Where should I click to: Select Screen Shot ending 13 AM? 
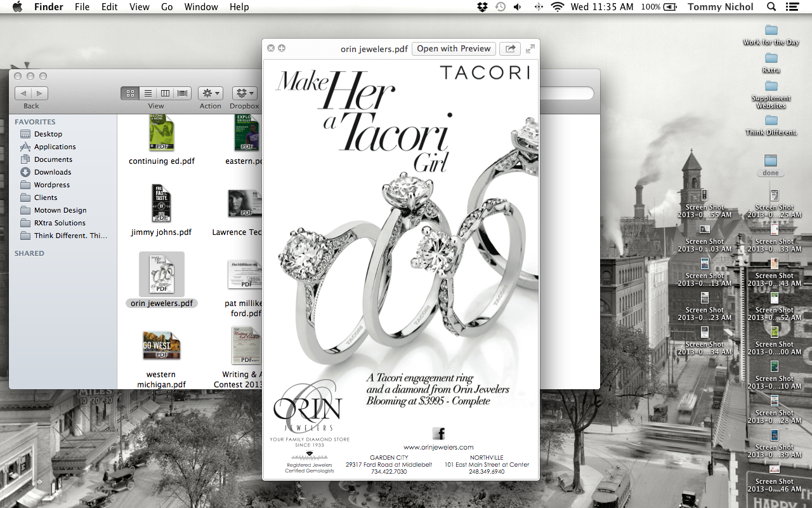pyautogui.click(x=704, y=264)
